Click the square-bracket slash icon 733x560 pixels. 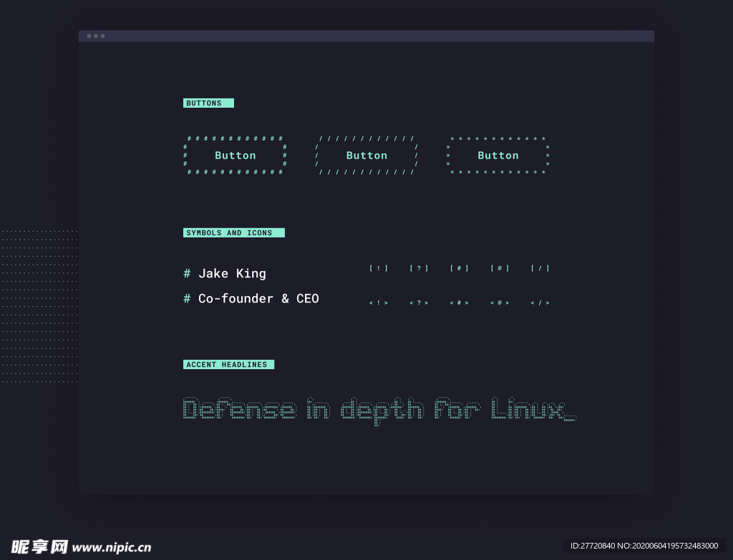(x=540, y=268)
